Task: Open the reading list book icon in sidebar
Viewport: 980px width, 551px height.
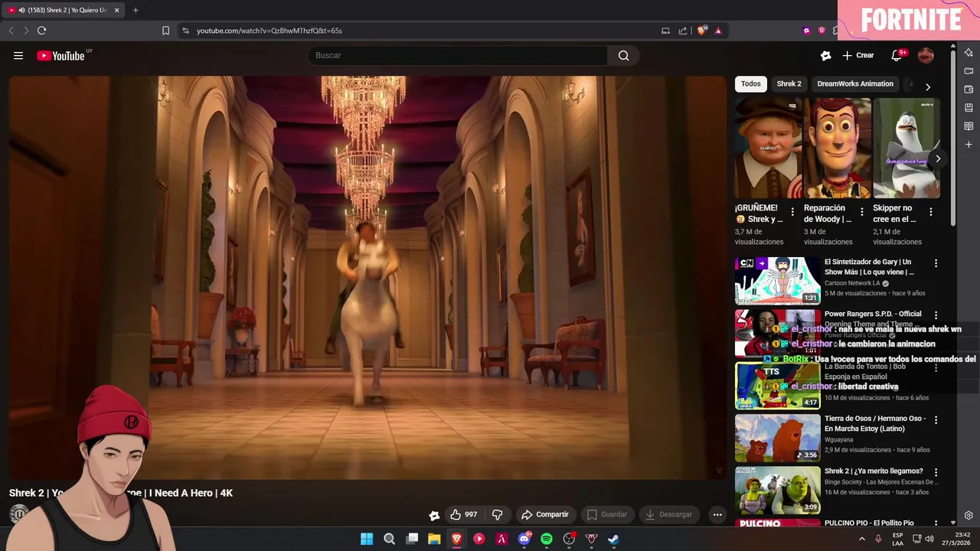Action: click(x=969, y=126)
